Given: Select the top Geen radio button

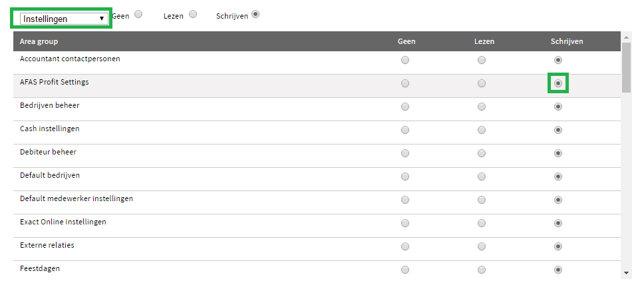Looking at the screenshot, I should coord(138,15).
